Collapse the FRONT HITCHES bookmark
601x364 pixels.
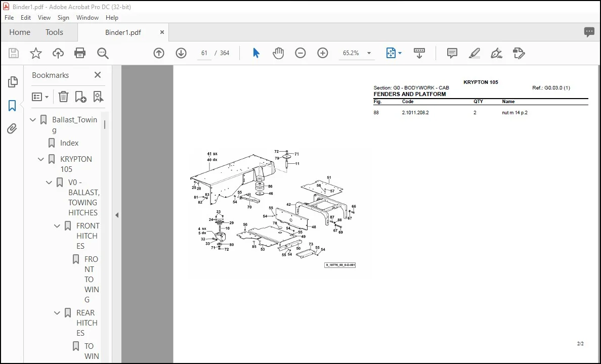coord(57,226)
